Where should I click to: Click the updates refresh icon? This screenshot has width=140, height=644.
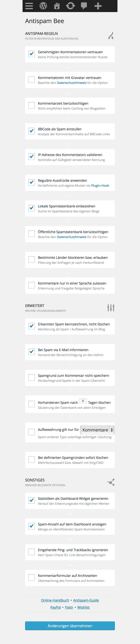71,6
